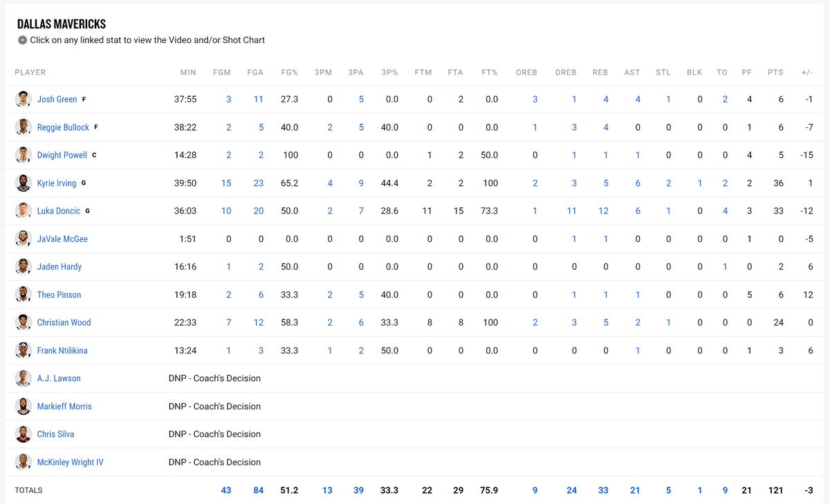Click Jaden Hardy's 1 turnover stat

[x=725, y=267]
